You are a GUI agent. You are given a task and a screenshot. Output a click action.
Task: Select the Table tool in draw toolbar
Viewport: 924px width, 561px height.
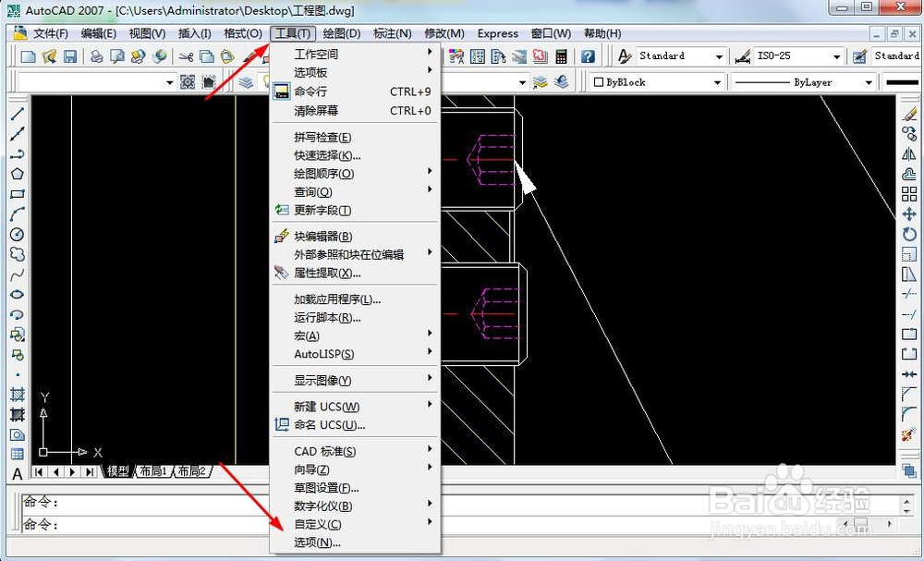tap(17, 455)
